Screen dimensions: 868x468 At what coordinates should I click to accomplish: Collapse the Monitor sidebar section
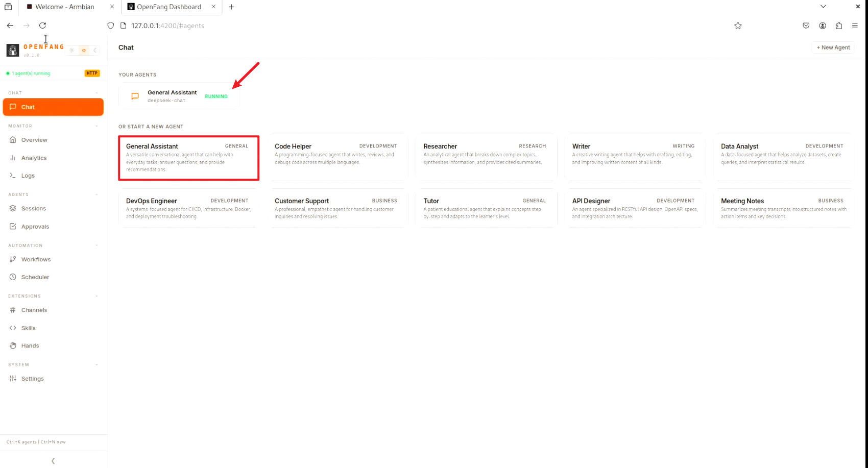coord(97,126)
